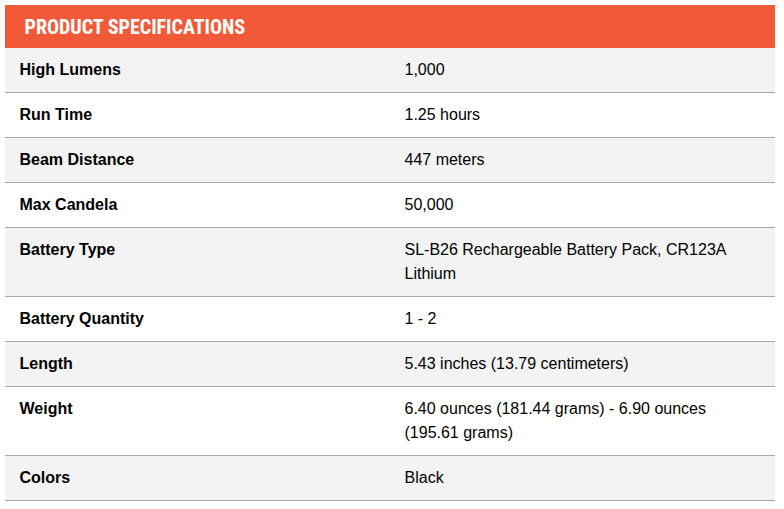Screen dimensions: 784x509
Task: Click the Product Specifications header title
Action: coord(134,27)
